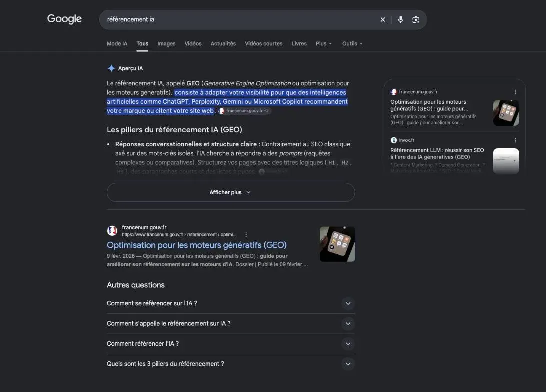
Task: Open the Vidéos courtes tab
Action: pyautogui.click(x=264, y=44)
